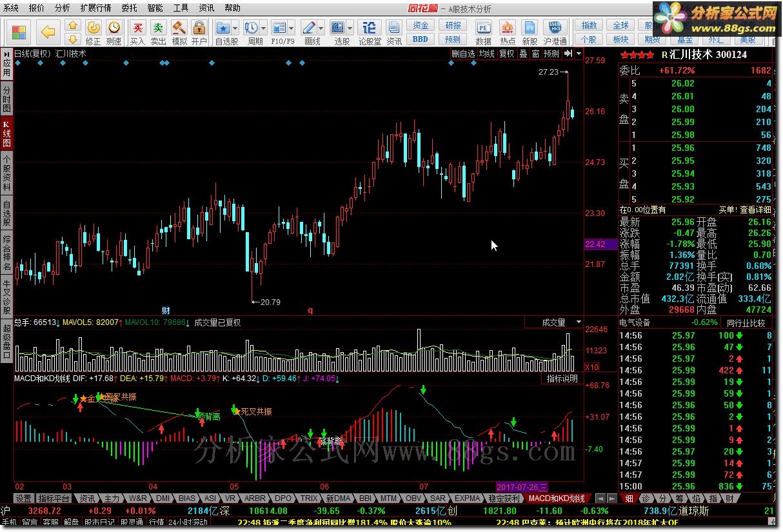Select the 画线 drawing pencil tool
This screenshot has width=783, height=532.
[308, 28]
